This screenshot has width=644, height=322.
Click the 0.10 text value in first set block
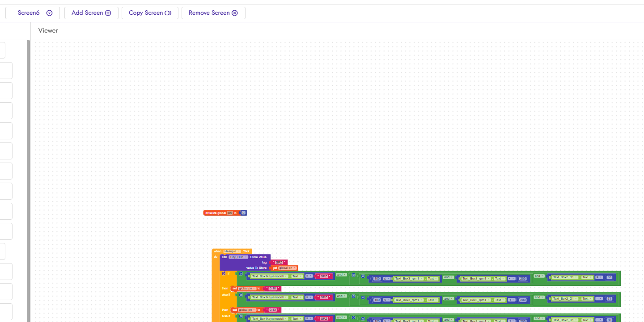pos(272,289)
